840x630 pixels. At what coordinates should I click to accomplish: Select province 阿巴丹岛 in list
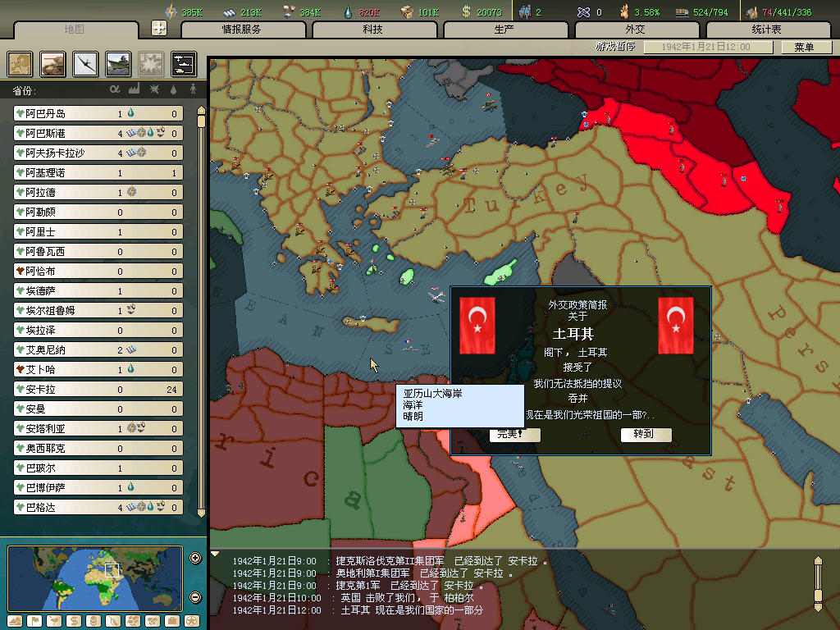(98, 113)
